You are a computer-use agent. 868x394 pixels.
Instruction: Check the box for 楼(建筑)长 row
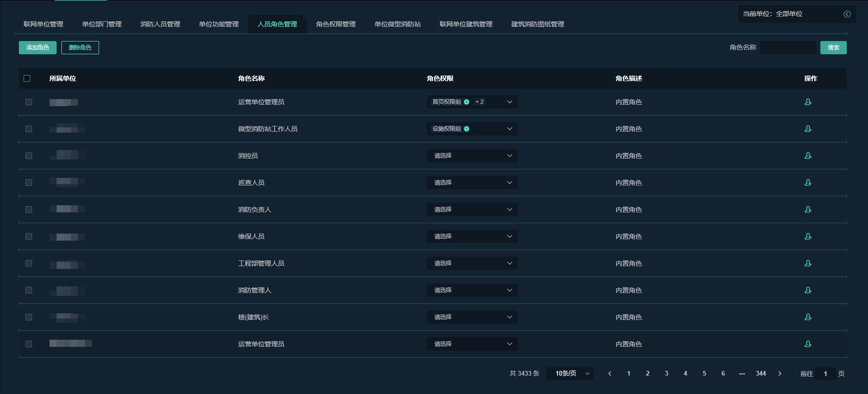[x=29, y=317]
